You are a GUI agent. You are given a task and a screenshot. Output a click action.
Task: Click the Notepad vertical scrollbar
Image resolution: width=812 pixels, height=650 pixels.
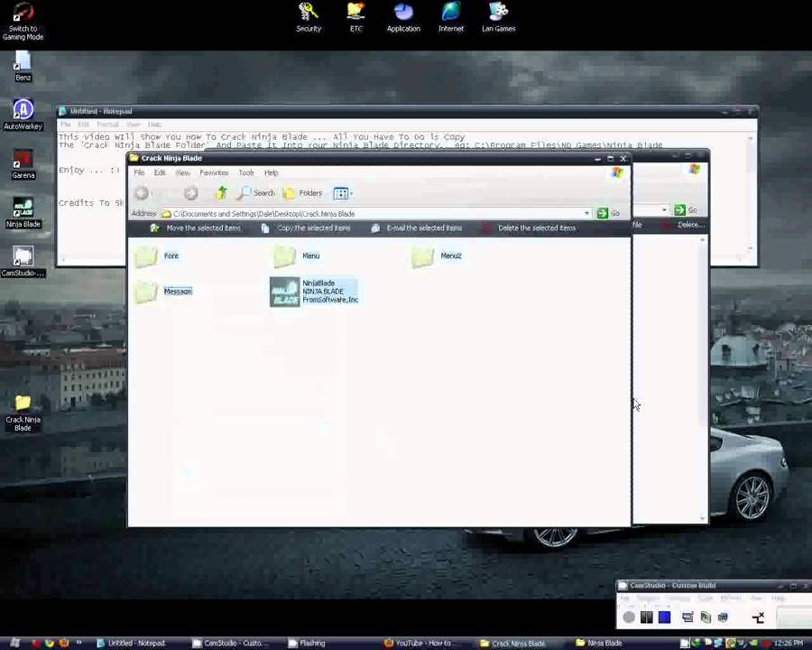point(750,194)
